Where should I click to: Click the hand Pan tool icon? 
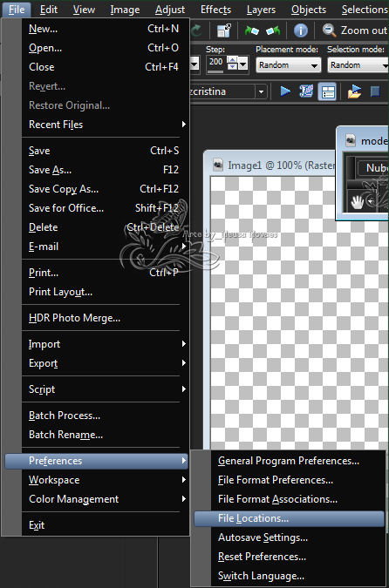[355, 202]
